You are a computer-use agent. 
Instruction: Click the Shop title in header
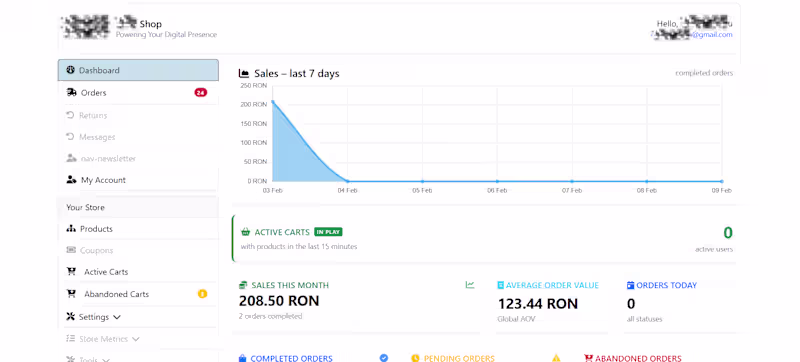[151, 23]
